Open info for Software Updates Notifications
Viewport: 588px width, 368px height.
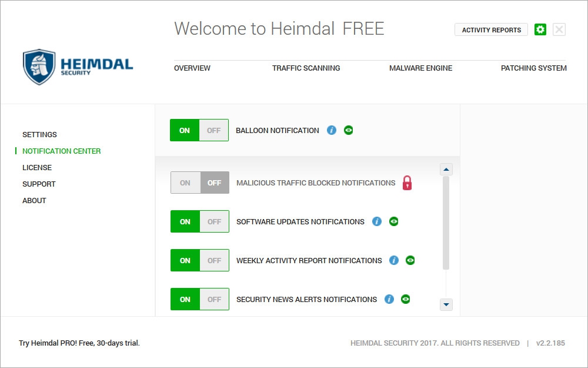pyautogui.click(x=377, y=221)
